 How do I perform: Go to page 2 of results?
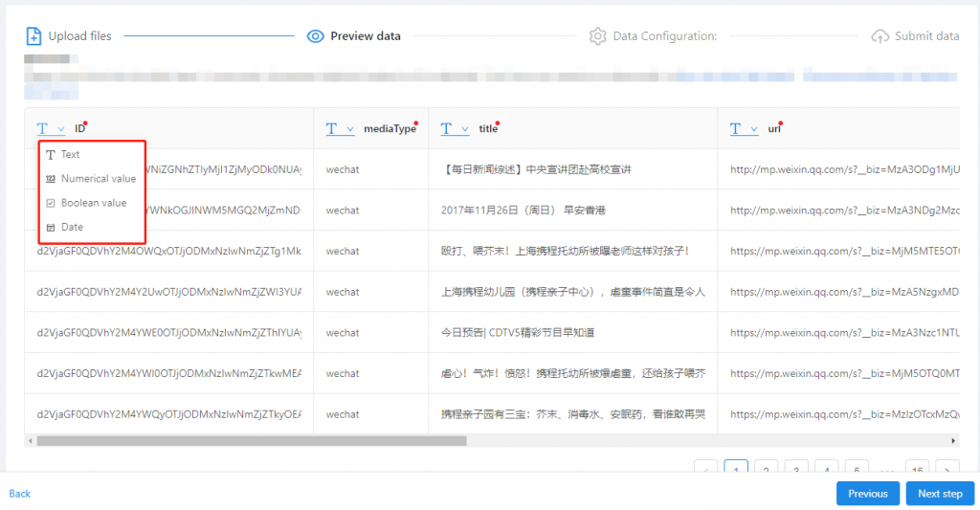pyautogui.click(x=766, y=469)
